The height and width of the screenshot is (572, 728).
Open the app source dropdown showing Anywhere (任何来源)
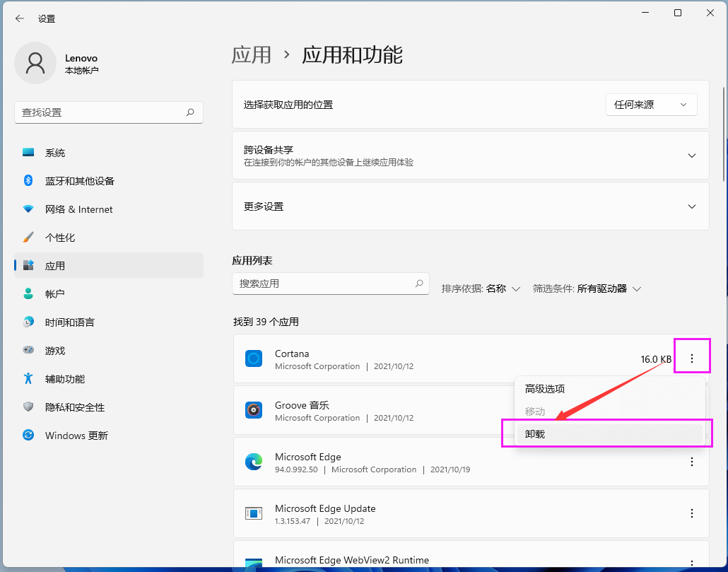[651, 105]
